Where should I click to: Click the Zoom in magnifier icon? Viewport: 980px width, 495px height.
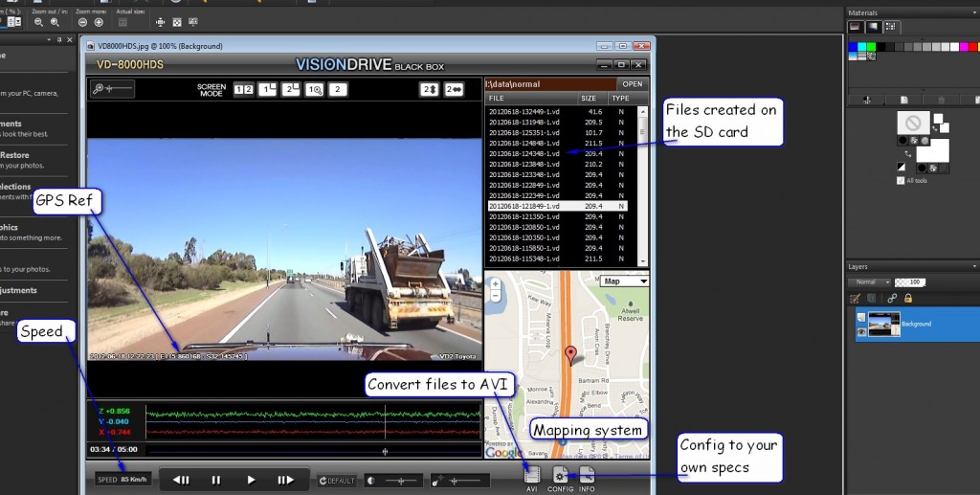[x=55, y=23]
